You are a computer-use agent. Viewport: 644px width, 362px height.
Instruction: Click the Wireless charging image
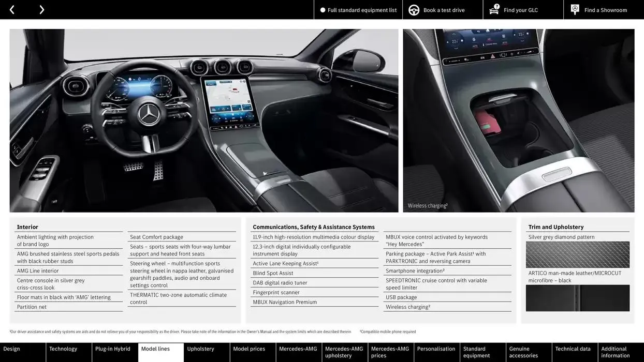pyautogui.click(x=518, y=120)
